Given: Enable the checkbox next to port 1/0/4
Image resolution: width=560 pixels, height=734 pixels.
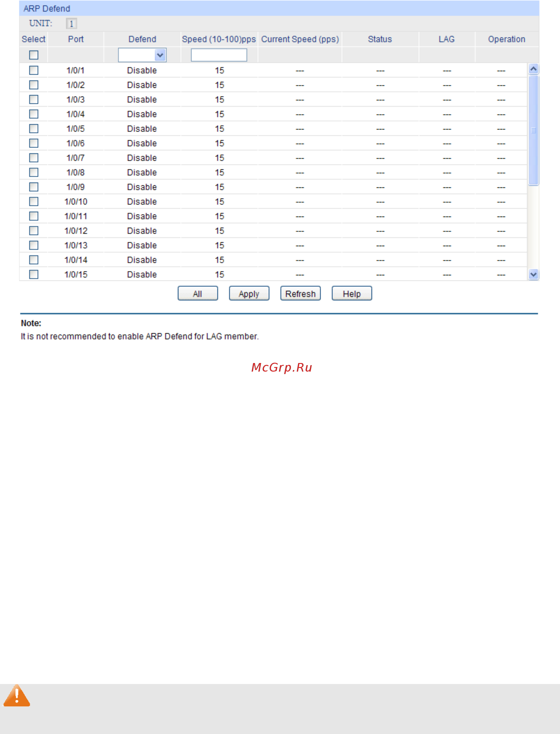Looking at the screenshot, I should [34, 114].
